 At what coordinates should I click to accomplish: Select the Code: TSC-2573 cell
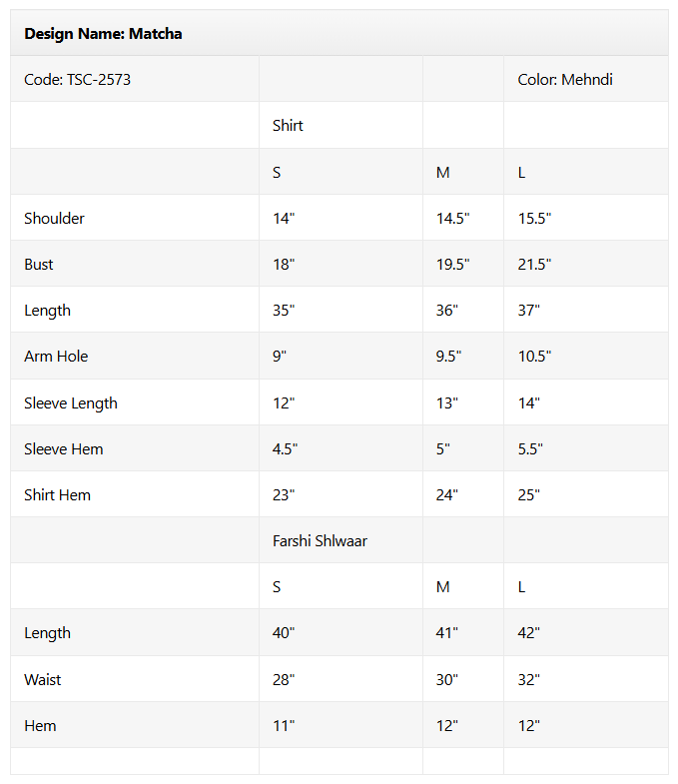click(77, 80)
